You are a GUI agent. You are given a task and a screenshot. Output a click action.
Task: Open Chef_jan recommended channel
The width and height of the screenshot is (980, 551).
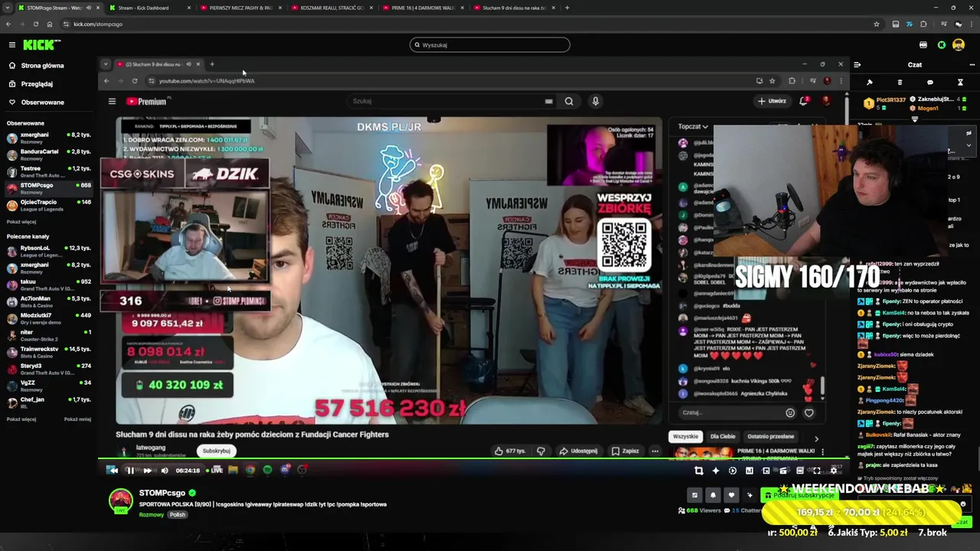[x=47, y=403]
